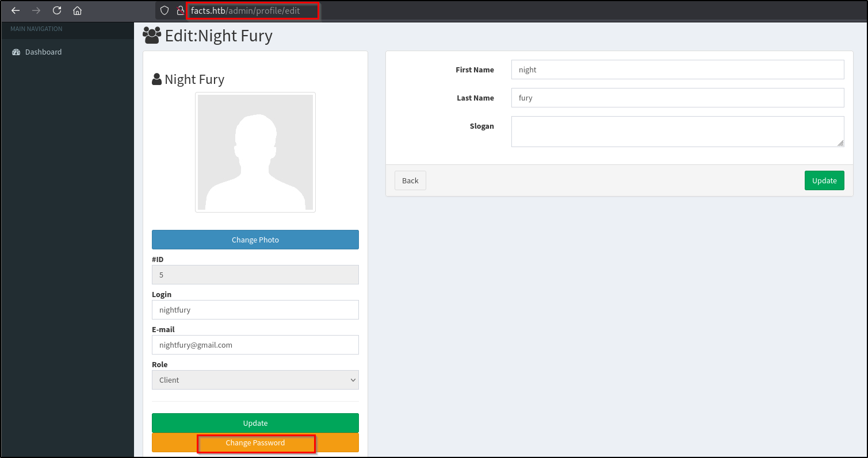Click the Edit:Night Fury page title
The height and width of the screenshot is (458, 868).
(219, 36)
